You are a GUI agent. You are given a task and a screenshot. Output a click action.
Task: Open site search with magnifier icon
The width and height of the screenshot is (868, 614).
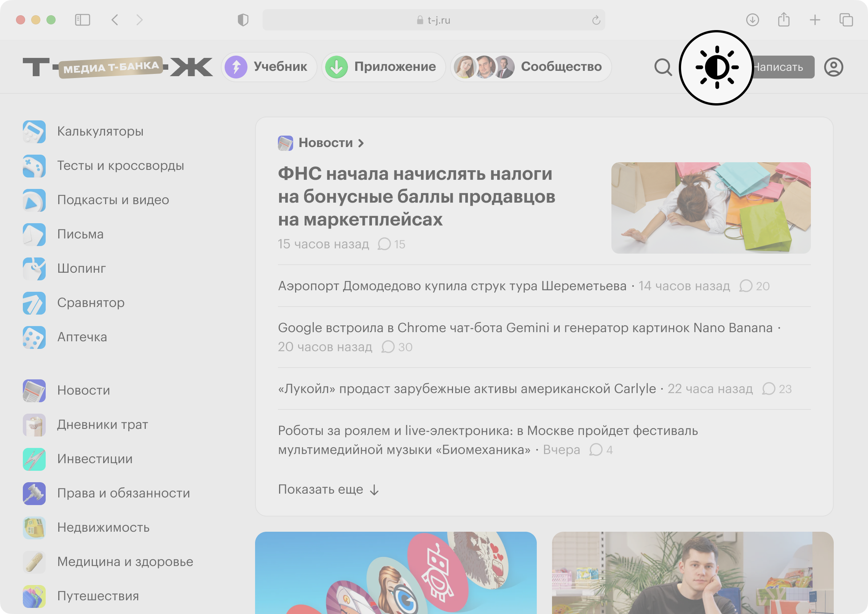[x=663, y=67]
